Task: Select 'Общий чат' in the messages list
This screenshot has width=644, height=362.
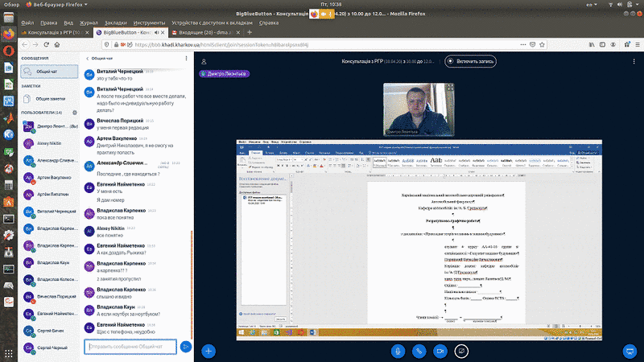Action: pos(48,72)
